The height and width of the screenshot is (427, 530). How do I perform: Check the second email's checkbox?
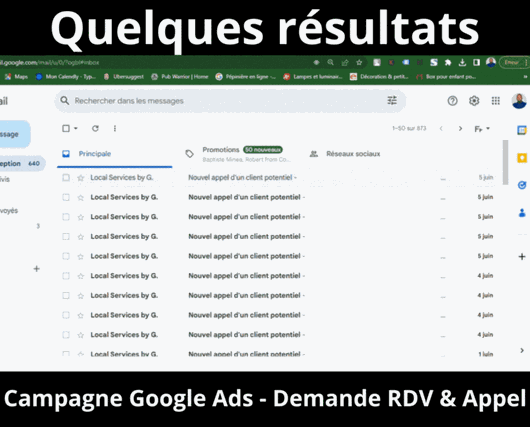point(66,197)
